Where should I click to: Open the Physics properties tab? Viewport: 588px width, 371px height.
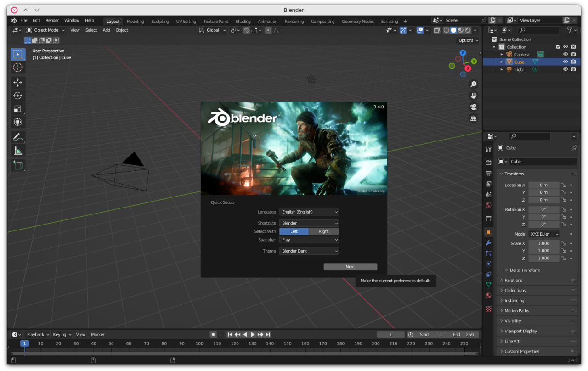click(x=488, y=264)
